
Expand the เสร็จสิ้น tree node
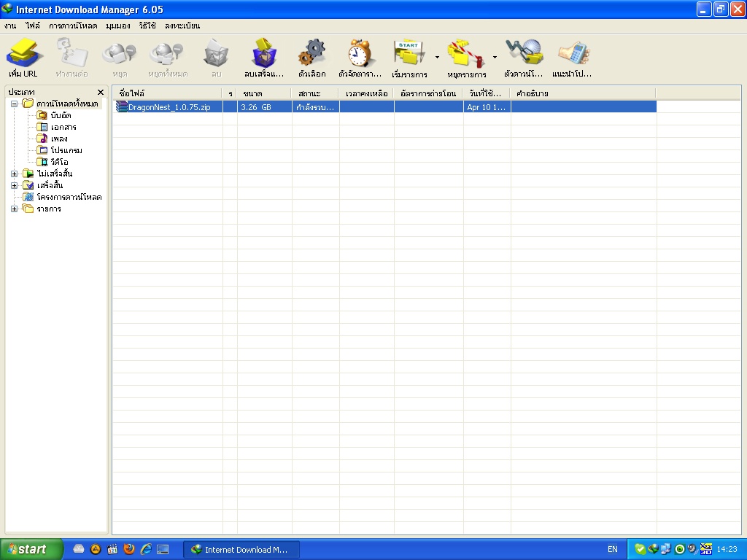[15, 186]
